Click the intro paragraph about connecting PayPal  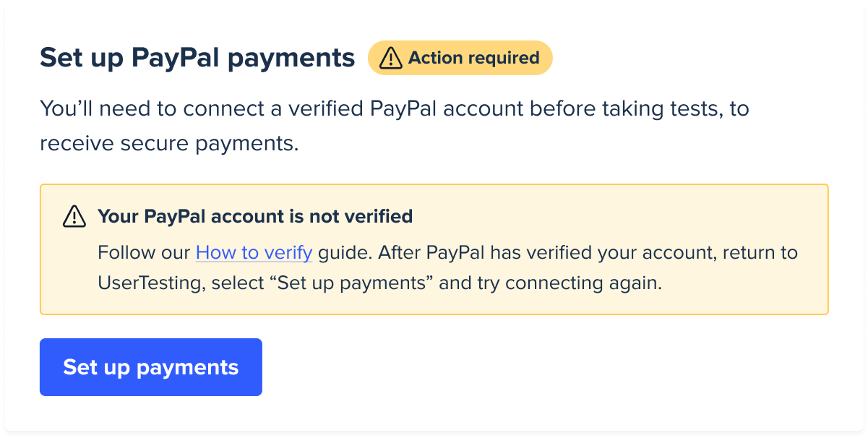point(395,126)
